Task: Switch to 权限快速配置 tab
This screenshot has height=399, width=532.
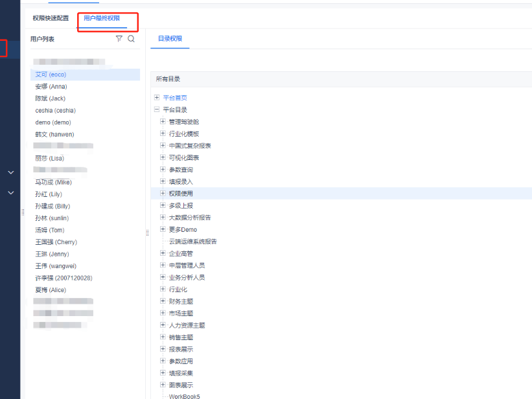Action: tap(51, 18)
